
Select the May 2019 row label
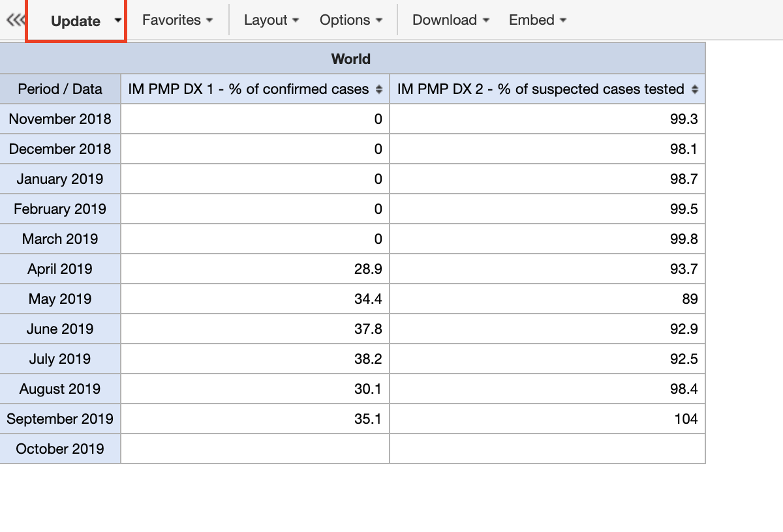pyautogui.click(x=60, y=299)
